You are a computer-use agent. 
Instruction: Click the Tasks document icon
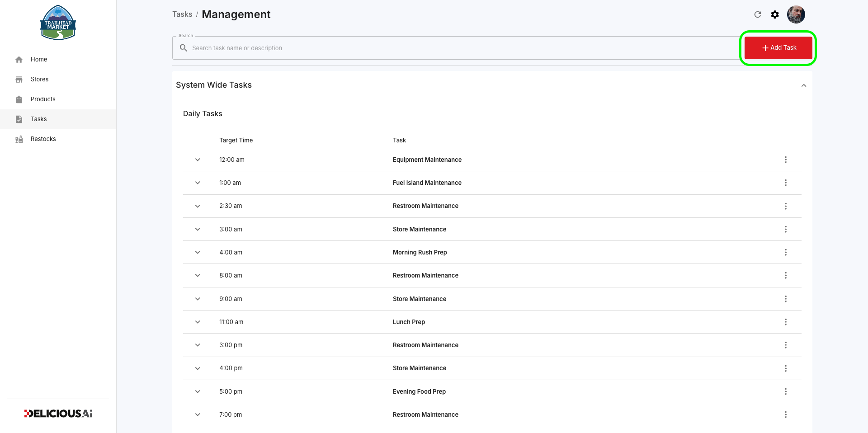[x=19, y=119]
